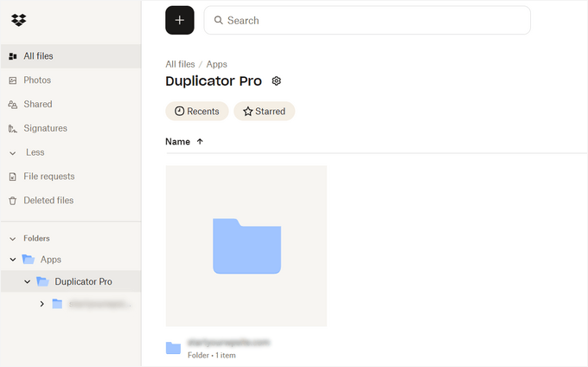Select the blurred subfolder name in tree
This screenshot has height=367, width=588.
click(99, 304)
